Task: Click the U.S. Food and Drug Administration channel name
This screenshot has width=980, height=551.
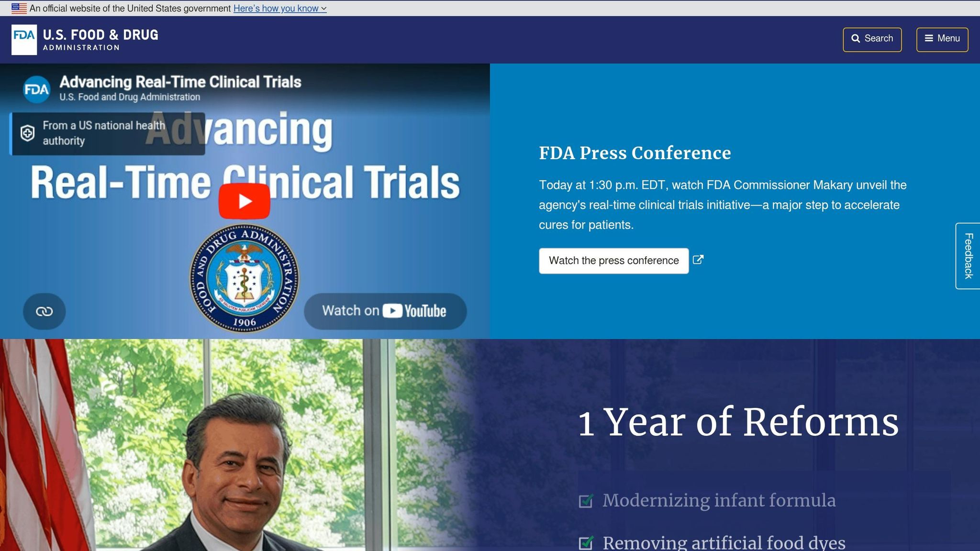Action: [x=130, y=97]
